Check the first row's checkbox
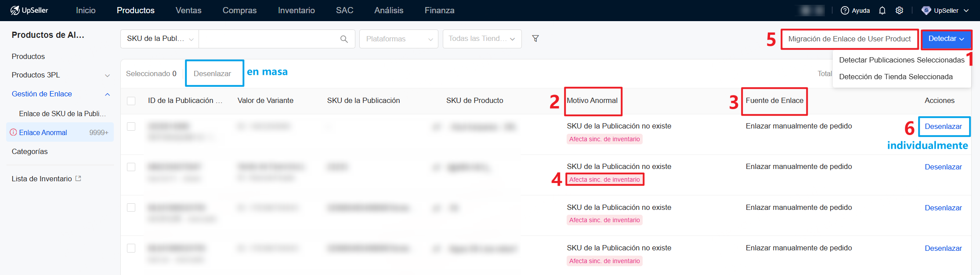 131,127
